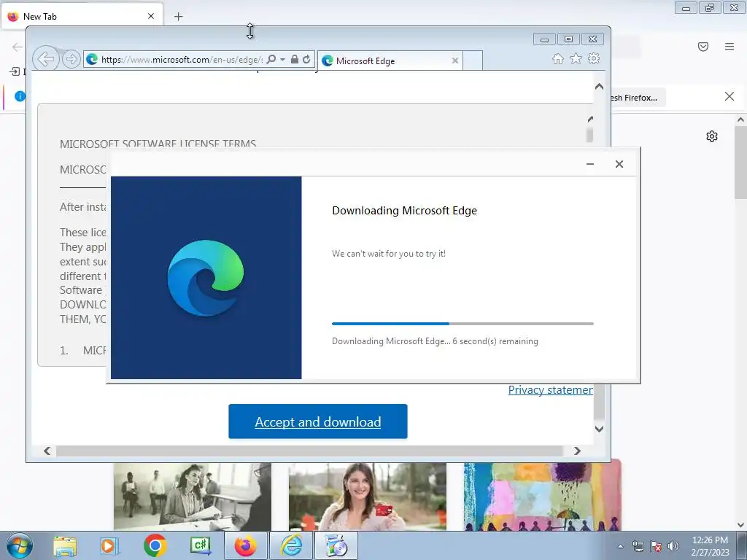Click the IE horizontal scrollbar track
Screen dimensions: 747x560
click(309, 451)
